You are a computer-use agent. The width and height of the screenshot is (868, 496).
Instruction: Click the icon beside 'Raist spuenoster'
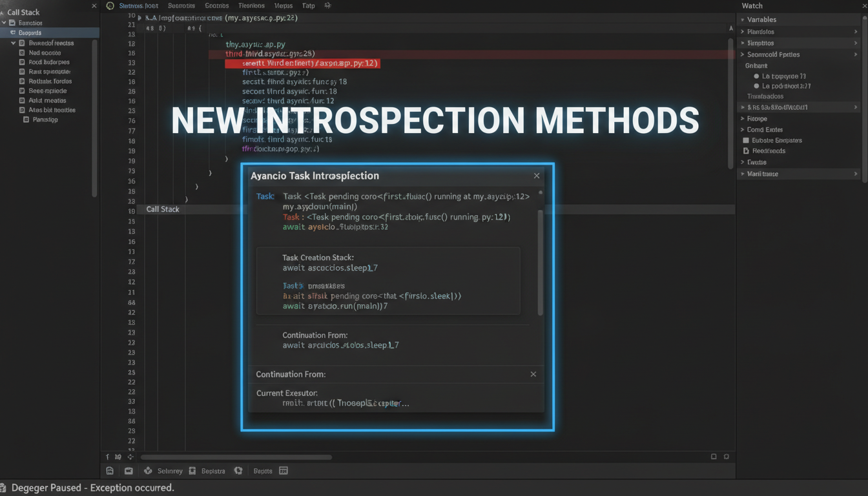click(x=22, y=72)
